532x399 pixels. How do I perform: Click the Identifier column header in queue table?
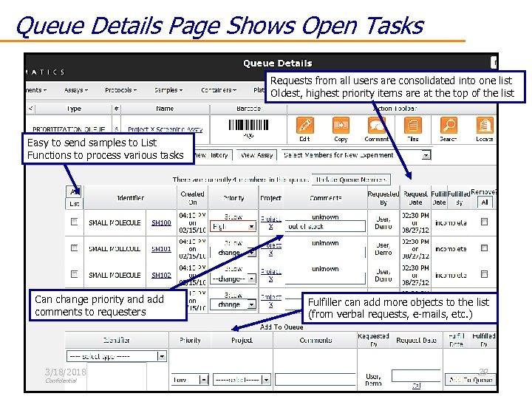tap(130, 198)
